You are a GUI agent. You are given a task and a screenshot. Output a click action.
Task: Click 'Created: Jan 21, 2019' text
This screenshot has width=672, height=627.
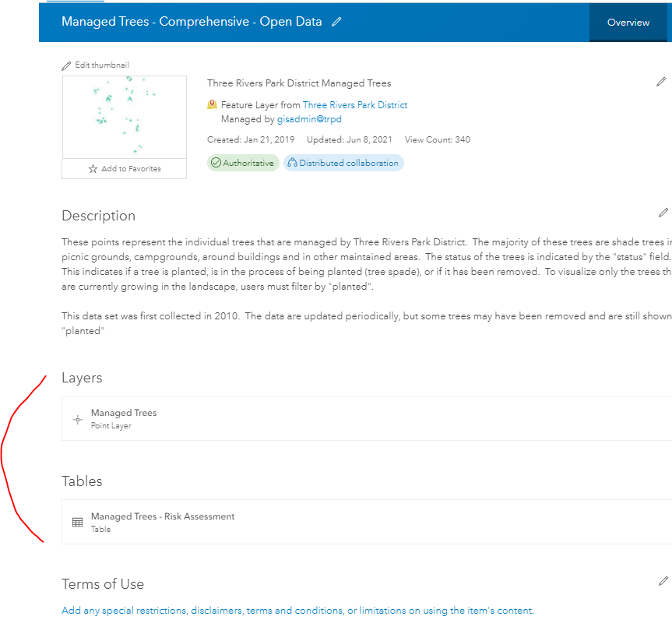click(251, 139)
